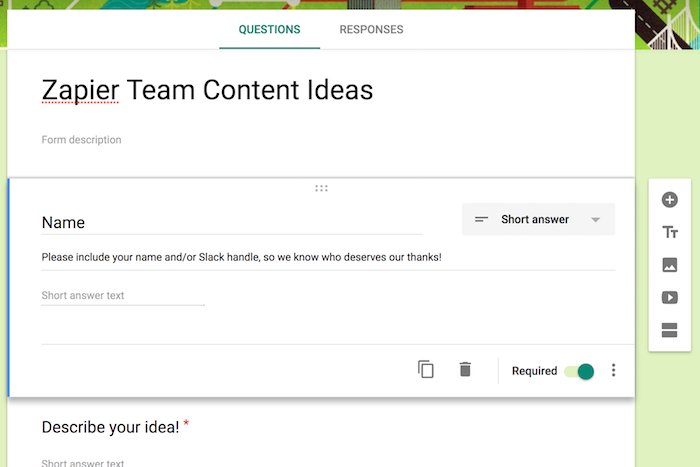Duplicate the Name question
Image resolution: width=700 pixels, height=467 pixels.
coord(425,370)
